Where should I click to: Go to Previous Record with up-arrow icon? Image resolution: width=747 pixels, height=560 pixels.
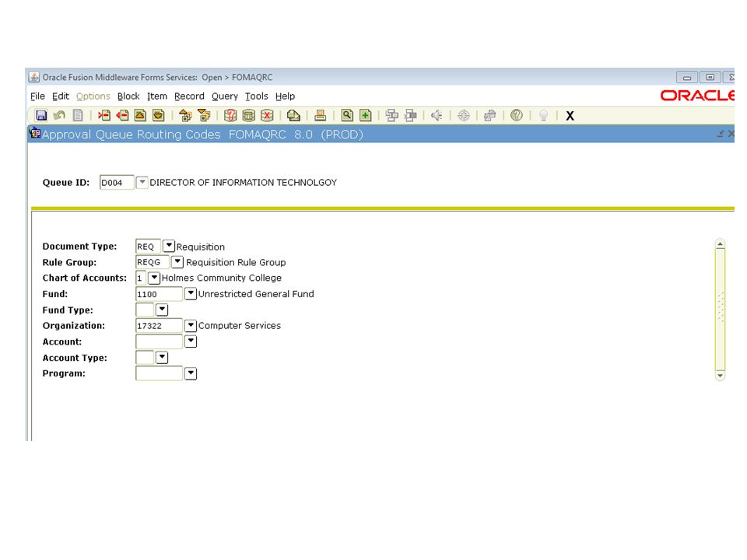[x=140, y=115]
